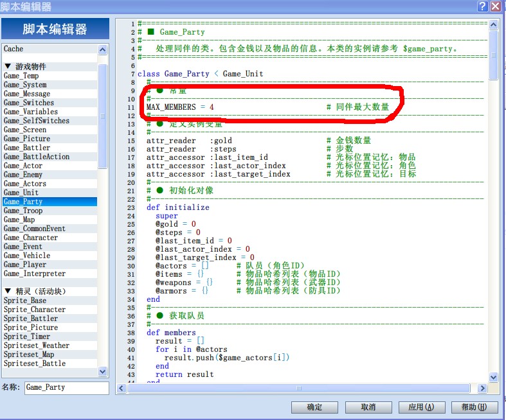
Task: Click the 'def members' code line
Action: click(171, 333)
